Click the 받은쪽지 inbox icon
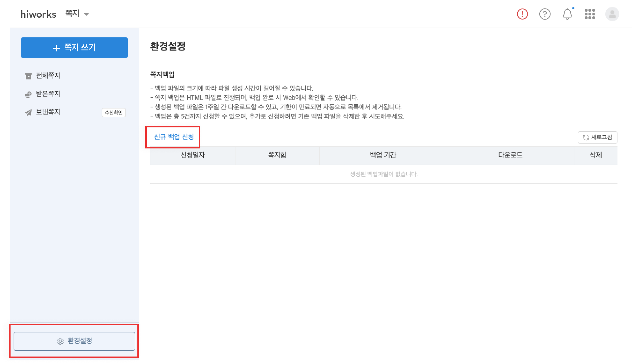This screenshot has width=632, height=364. click(29, 94)
